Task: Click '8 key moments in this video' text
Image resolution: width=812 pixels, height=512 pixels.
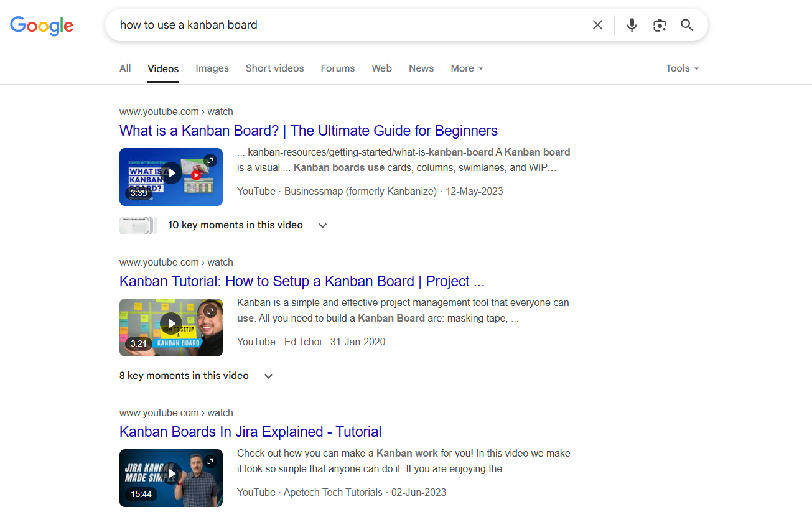Action: point(184,376)
